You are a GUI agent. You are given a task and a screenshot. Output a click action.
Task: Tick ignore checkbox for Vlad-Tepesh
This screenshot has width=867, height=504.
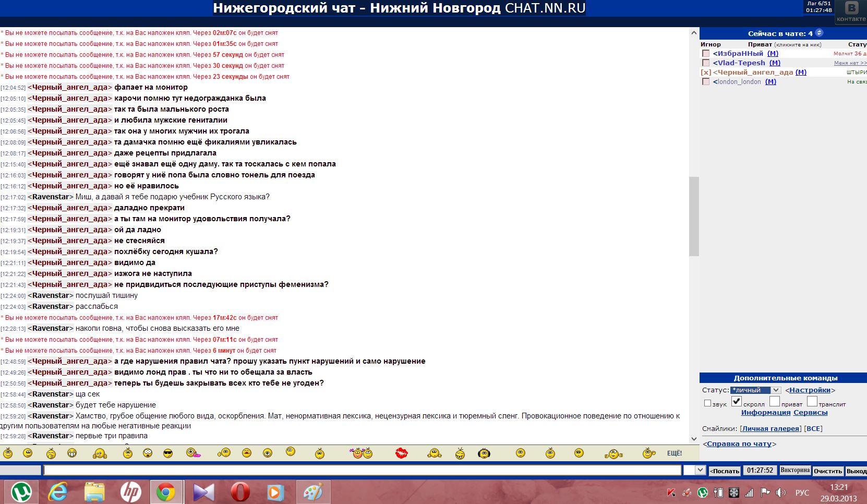[706, 63]
